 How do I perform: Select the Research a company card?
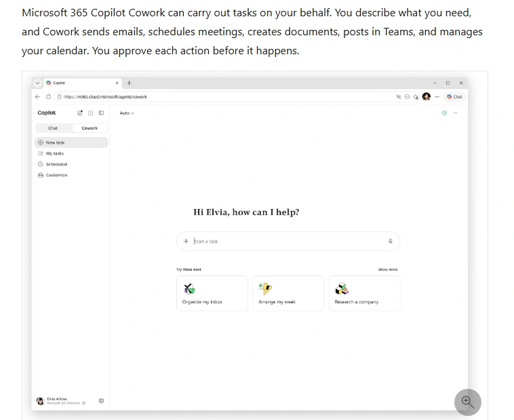pyautogui.click(x=365, y=293)
